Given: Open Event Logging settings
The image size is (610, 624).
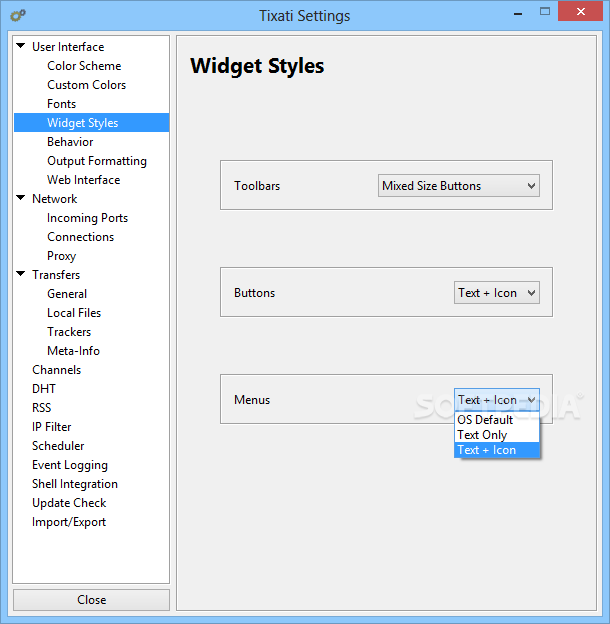Looking at the screenshot, I should [70, 465].
